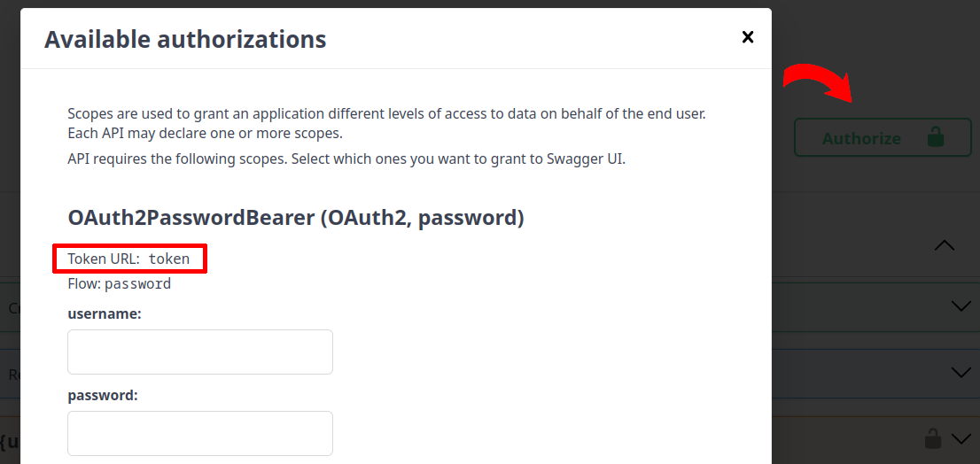Collapse the section with the up chevron
Viewport: 980px width, 464px height.
click(x=945, y=245)
